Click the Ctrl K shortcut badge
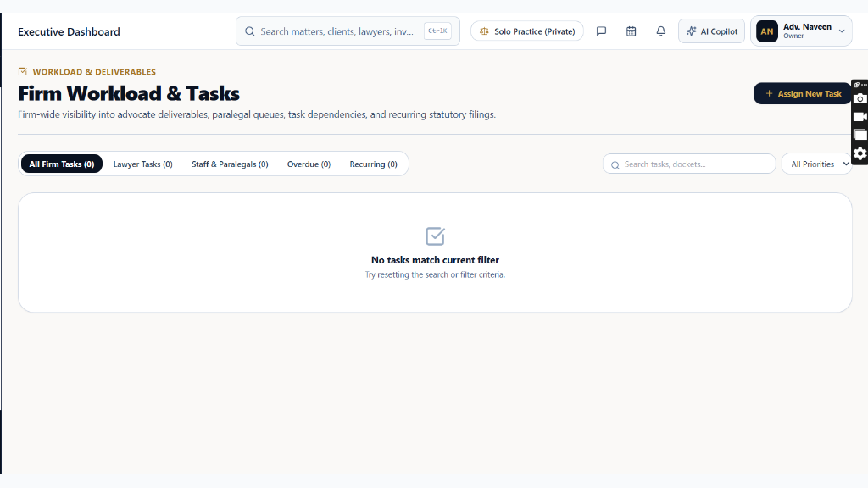The width and height of the screenshot is (868, 488). pos(437,31)
